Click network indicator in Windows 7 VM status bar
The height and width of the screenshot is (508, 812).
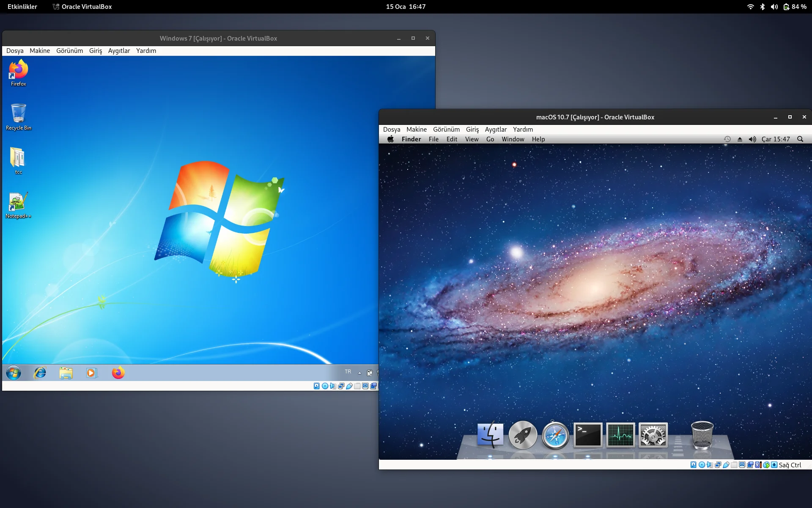pos(341,386)
